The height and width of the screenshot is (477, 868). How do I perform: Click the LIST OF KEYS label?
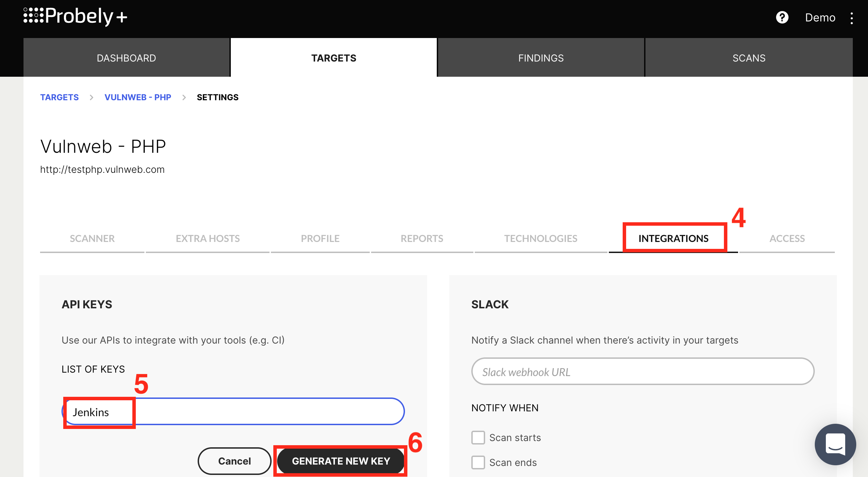(x=93, y=369)
